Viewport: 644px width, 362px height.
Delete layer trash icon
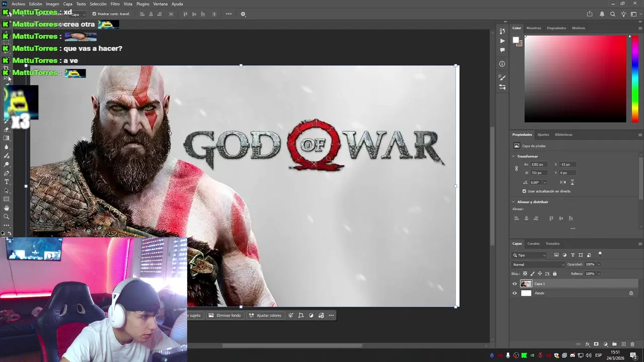pyautogui.click(x=632, y=344)
